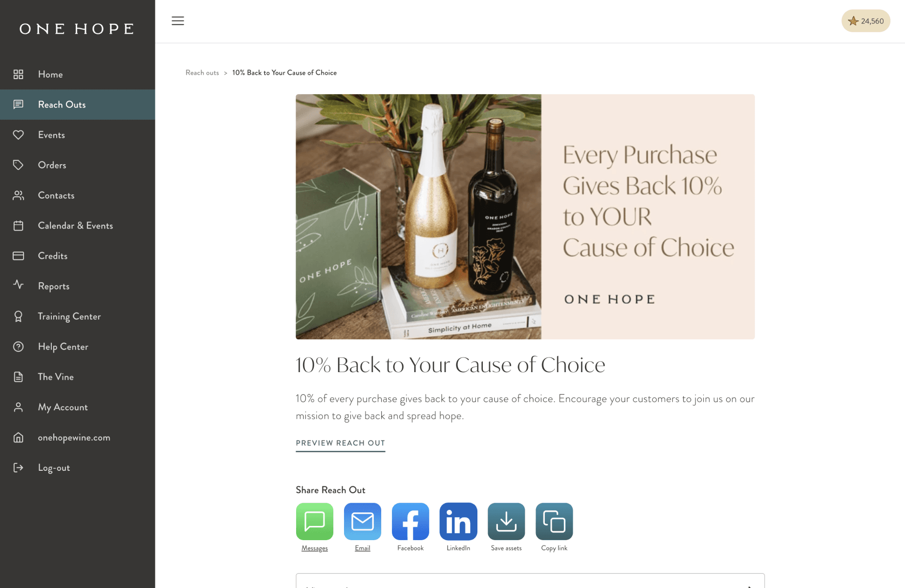Click the Home grid icon in sidebar
Screen dimensions: 905x588
(x=18, y=74)
